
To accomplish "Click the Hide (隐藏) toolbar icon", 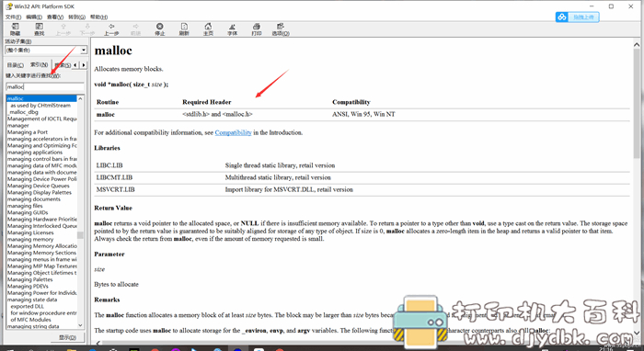I will pyautogui.click(x=16, y=29).
